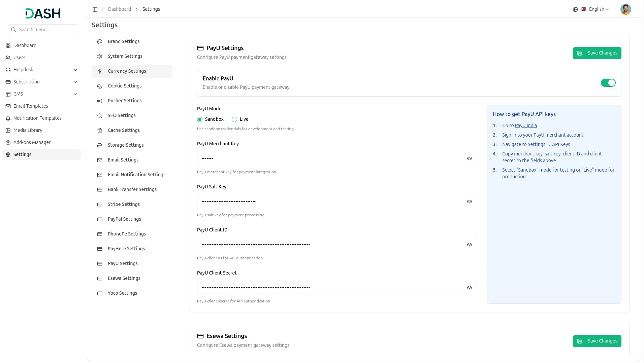
Task: Click the PayPal Settings card icon
Action: click(x=100, y=219)
